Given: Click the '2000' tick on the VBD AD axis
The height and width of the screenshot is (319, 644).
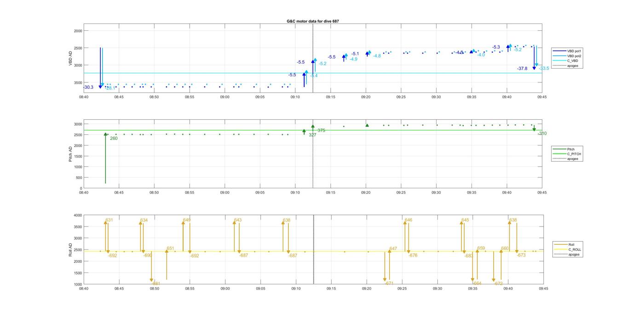Looking at the screenshot, I should [78, 31].
